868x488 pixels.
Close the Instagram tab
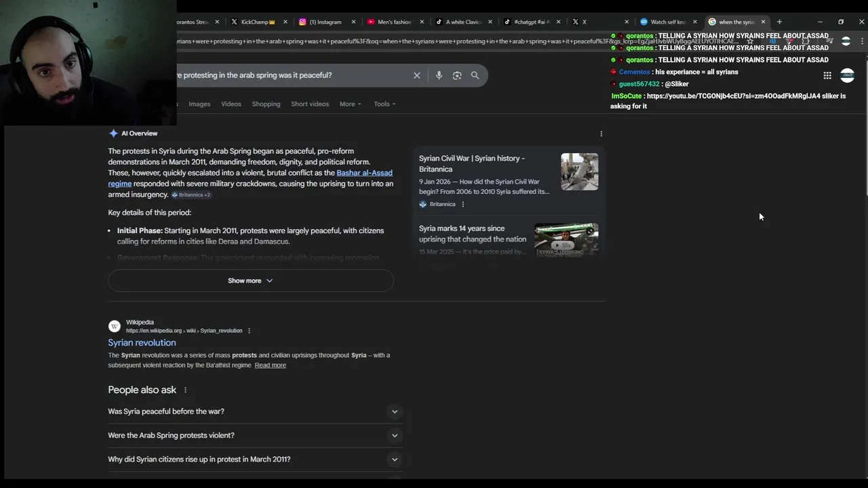point(353,22)
